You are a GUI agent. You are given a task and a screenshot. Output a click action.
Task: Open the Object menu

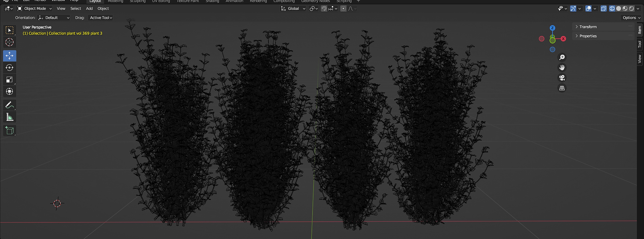coord(103,8)
